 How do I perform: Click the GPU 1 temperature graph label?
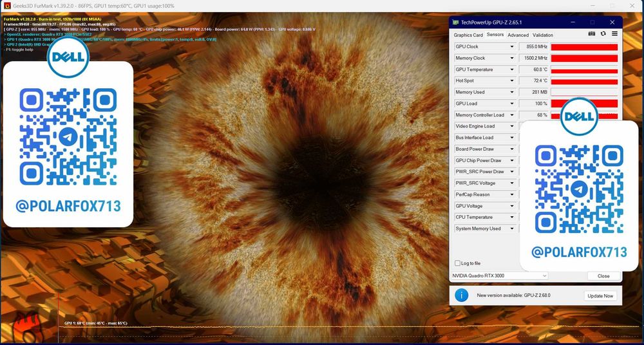(x=96, y=323)
